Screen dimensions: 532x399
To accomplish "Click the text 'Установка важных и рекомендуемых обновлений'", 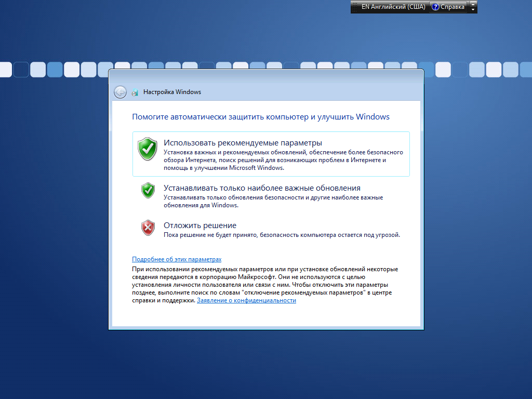I will pyautogui.click(x=235, y=152).
